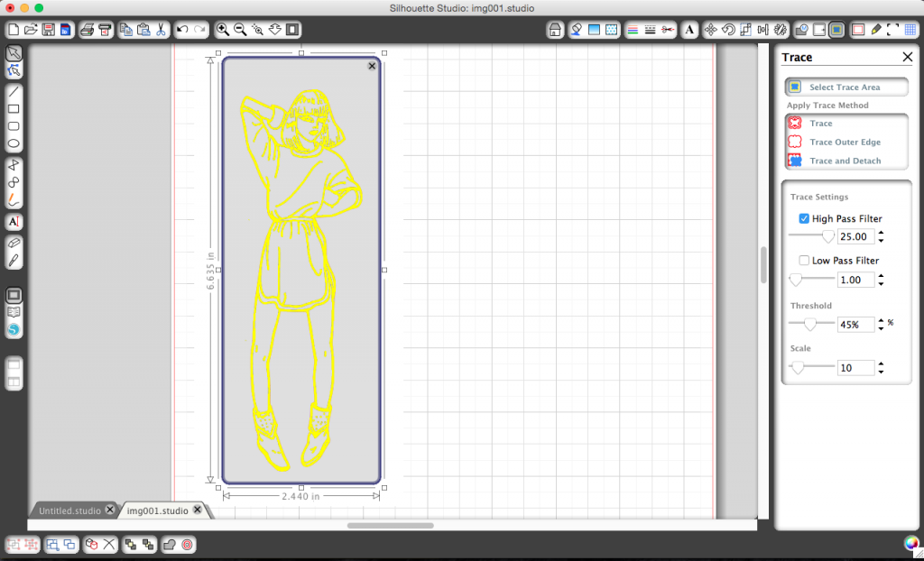Open Replicate panel icon
This screenshot has width=924, height=561.
pos(781,30)
